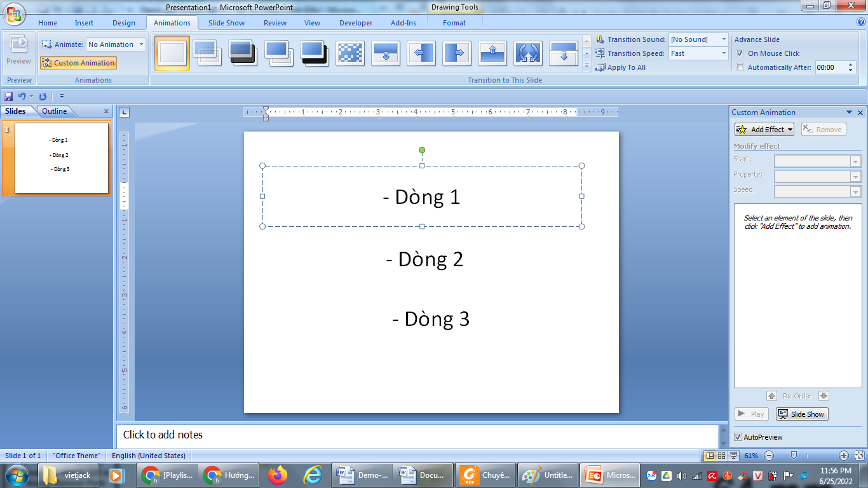Zoom out with the minus button
The image size is (868, 488).
(x=769, y=456)
